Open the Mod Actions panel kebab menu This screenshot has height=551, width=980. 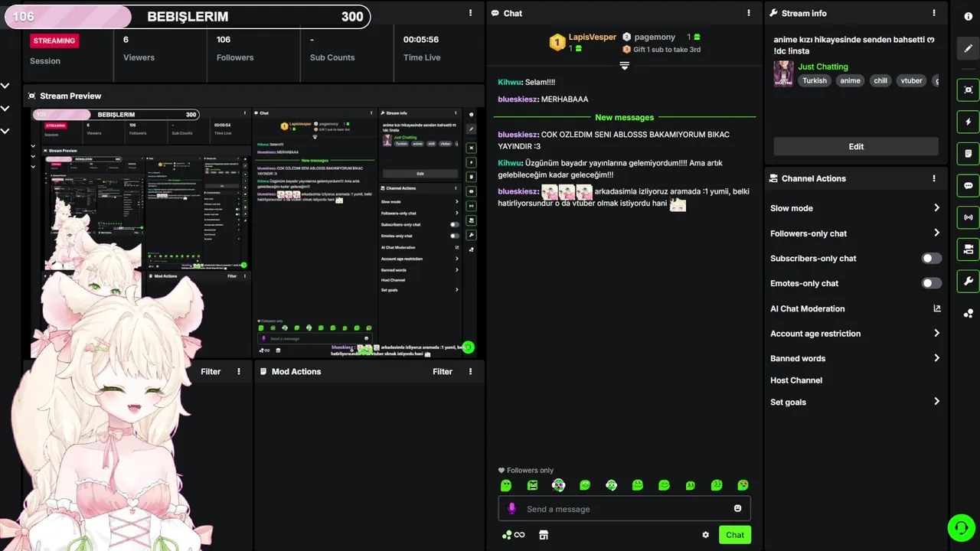pyautogui.click(x=471, y=371)
